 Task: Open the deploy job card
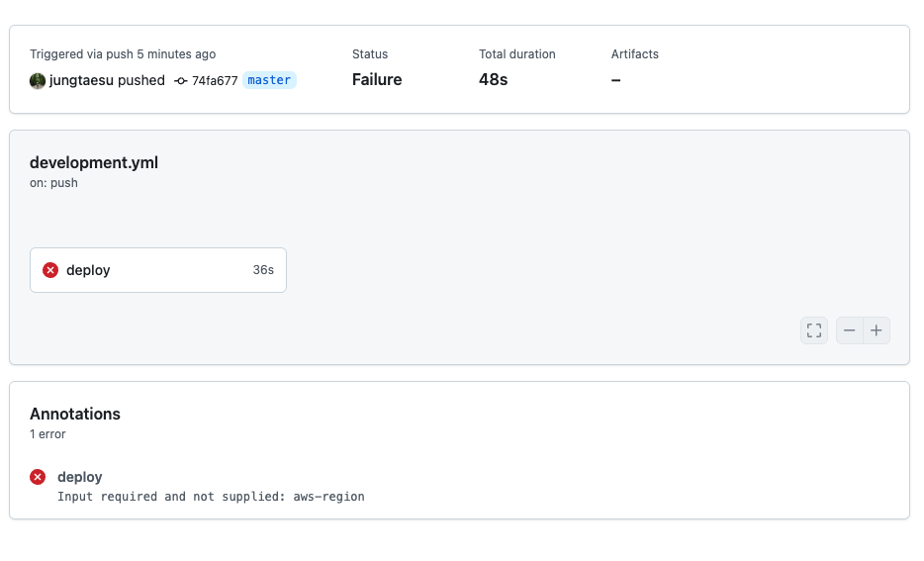click(x=158, y=270)
